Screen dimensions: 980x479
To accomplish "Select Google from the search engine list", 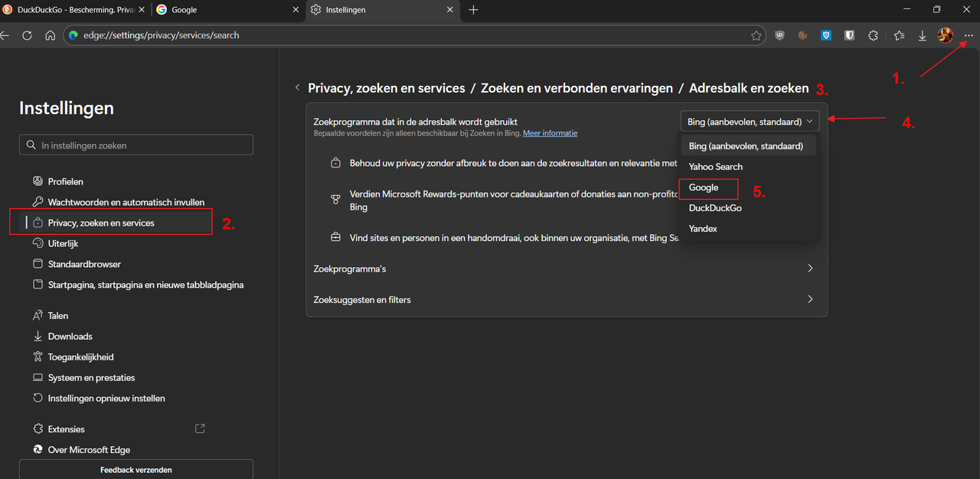I will click(x=748, y=187).
